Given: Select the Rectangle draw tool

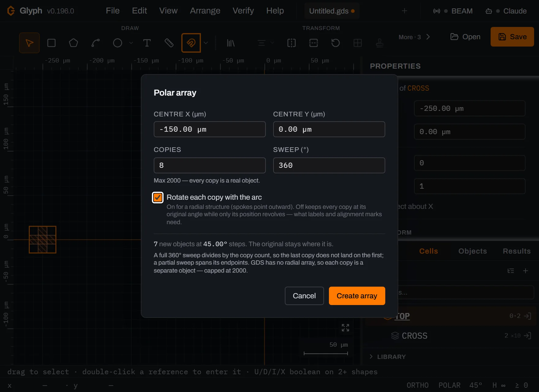Looking at the screenshot, I should click(x=51, y=43).
